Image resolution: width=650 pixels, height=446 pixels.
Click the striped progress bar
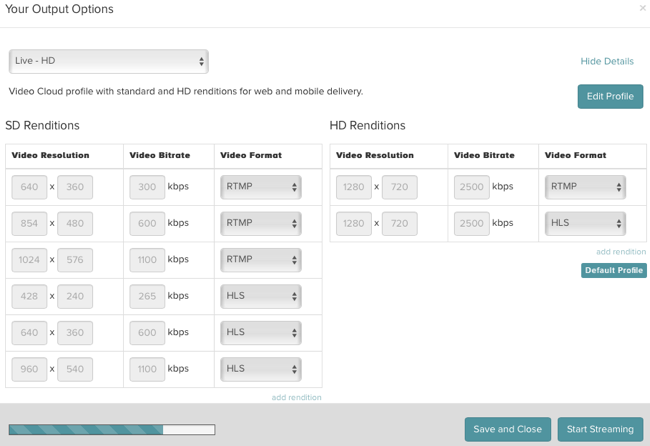[112, 429]
